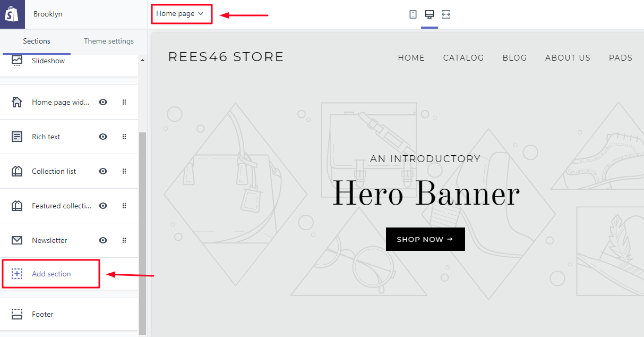Click the Newsletter envelope icon
The image size is (644, 337).
pos(17,240)
